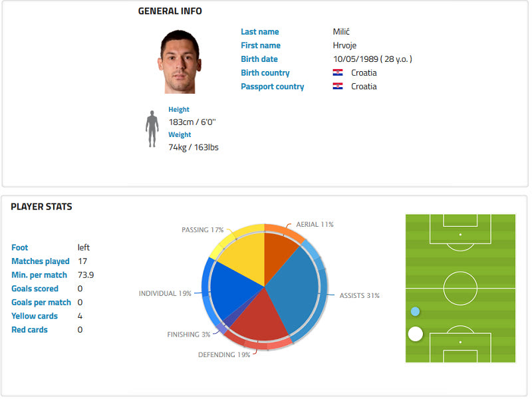
Task: Click the Birth date label
Action: coord(259,59)
